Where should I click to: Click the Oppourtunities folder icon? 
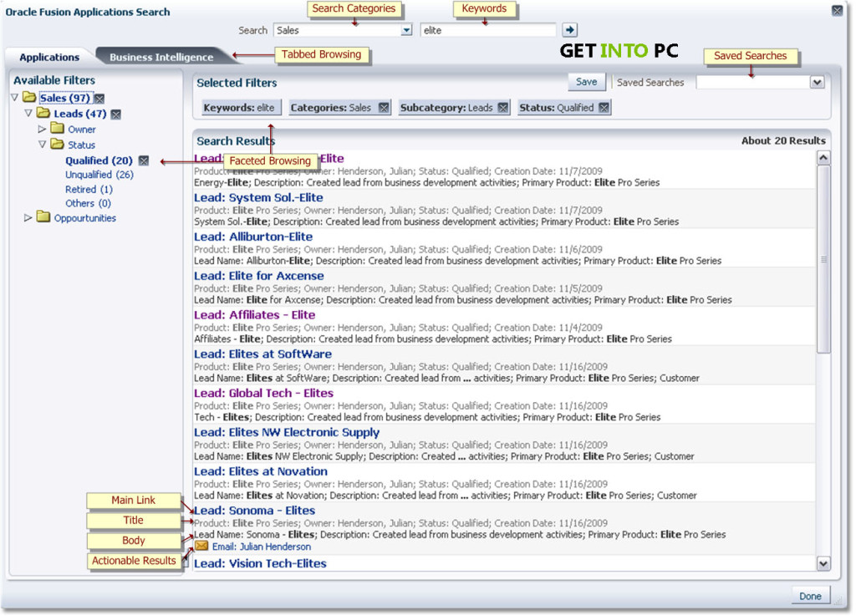click(x=43, y=217)
